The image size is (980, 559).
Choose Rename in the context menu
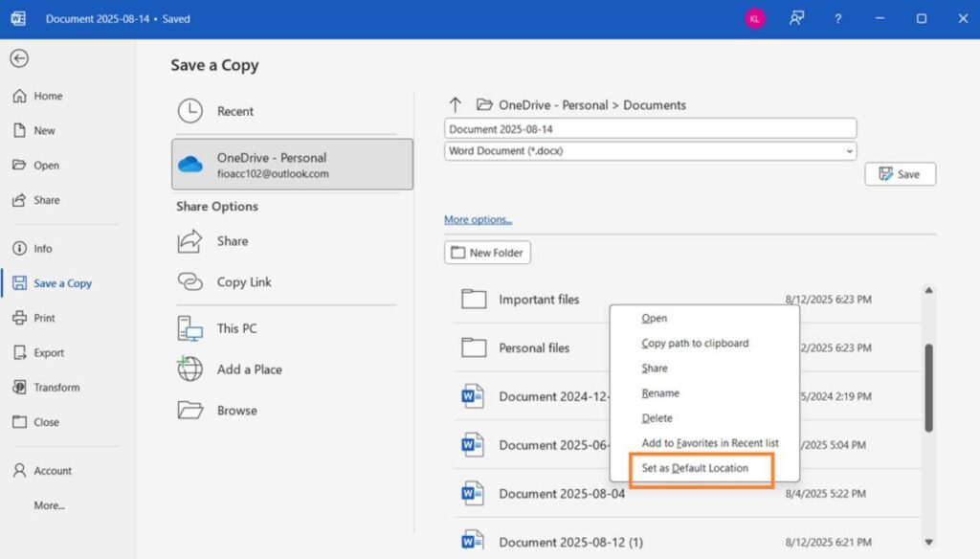point(704,392)
